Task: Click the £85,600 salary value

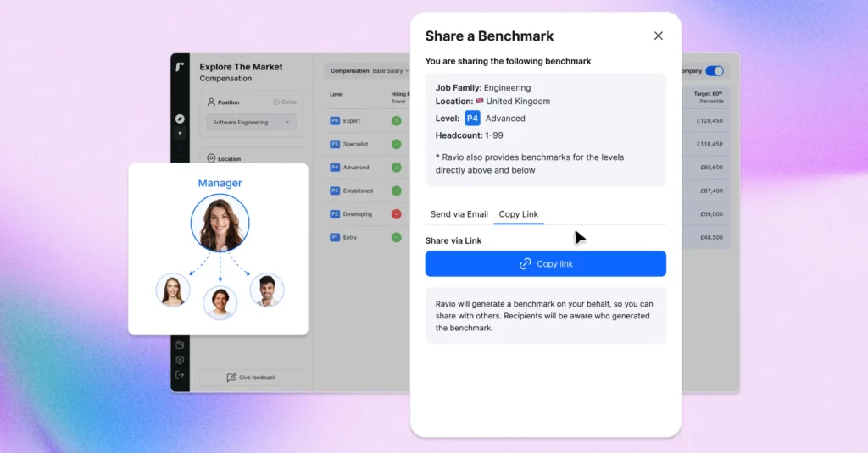Action: click(x=711, y=167)
